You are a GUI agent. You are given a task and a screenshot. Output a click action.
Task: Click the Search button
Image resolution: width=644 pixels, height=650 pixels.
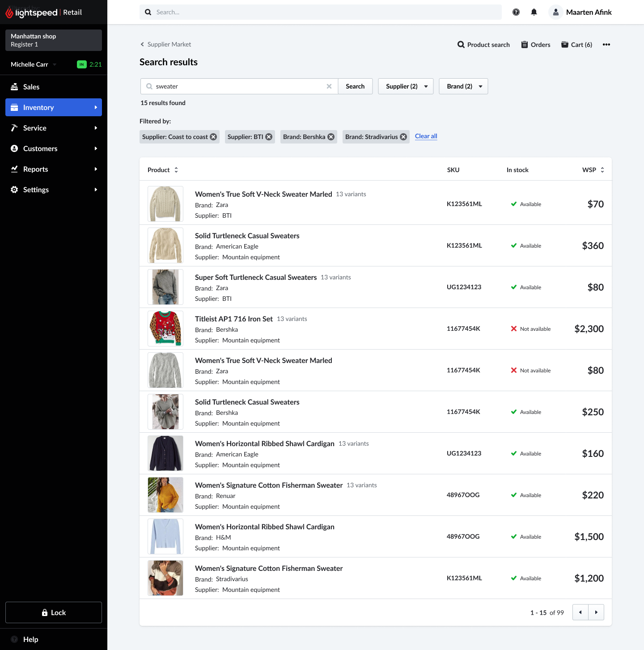[355, 86]
